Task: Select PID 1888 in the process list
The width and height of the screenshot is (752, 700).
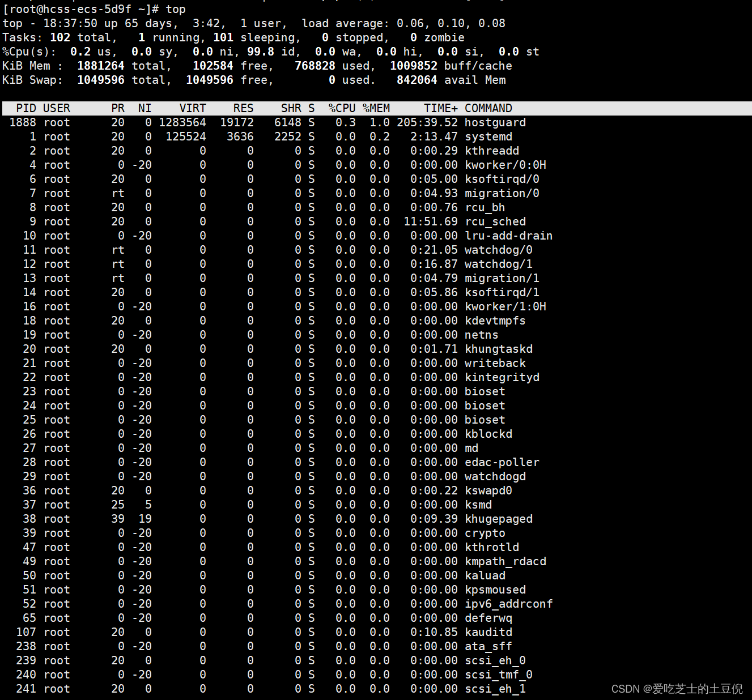Action: (23, 122)
